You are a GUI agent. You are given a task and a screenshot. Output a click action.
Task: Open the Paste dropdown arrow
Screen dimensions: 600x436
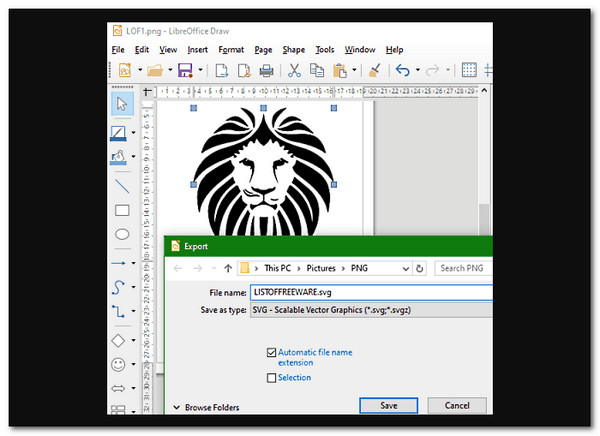click(354, 70)
